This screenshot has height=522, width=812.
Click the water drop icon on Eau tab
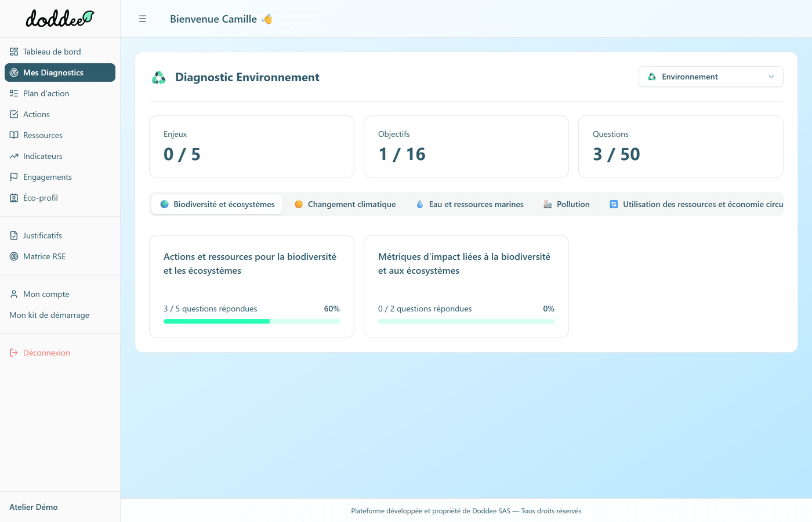tap(420, 204)
